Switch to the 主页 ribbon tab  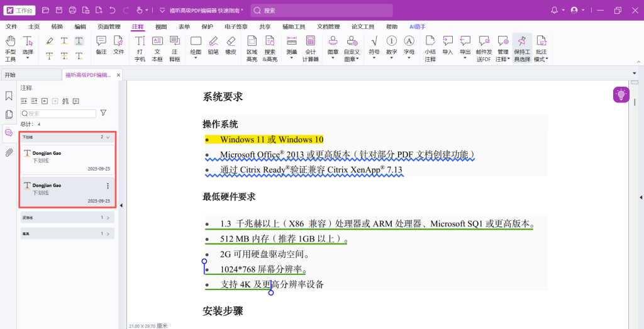pos(34,26)
